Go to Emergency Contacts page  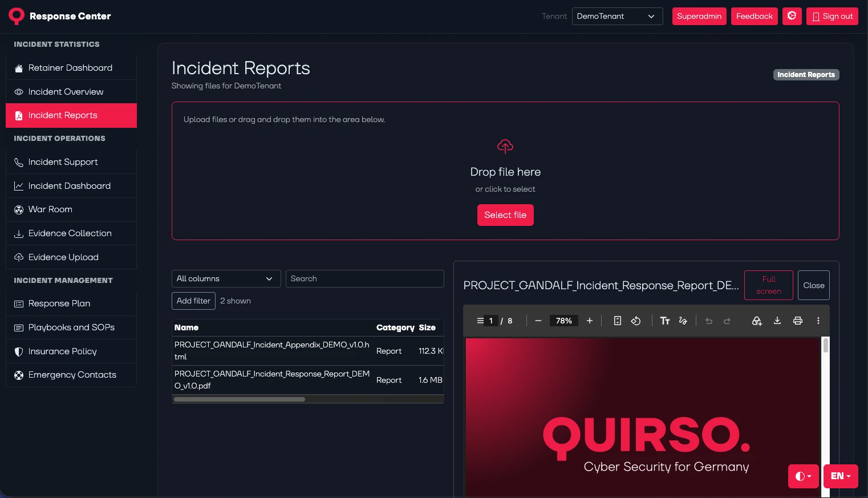[x=71, y=375]
